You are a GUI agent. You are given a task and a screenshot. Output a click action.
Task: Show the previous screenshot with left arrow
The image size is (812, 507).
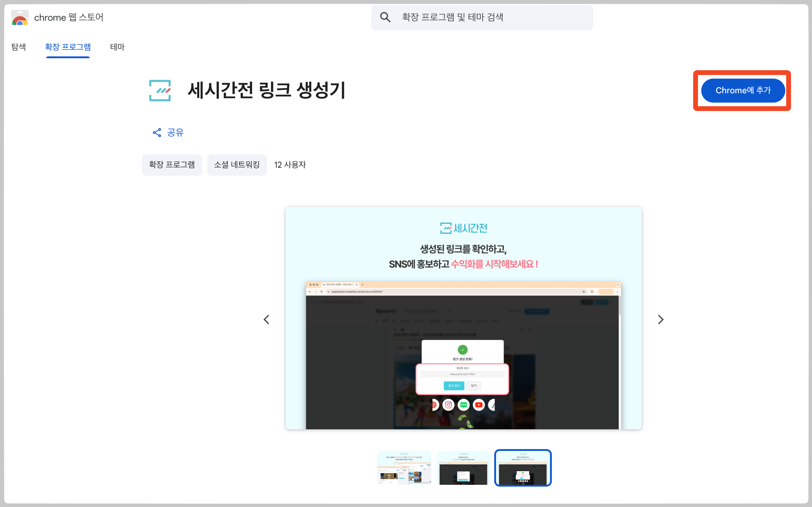[267, 319]
